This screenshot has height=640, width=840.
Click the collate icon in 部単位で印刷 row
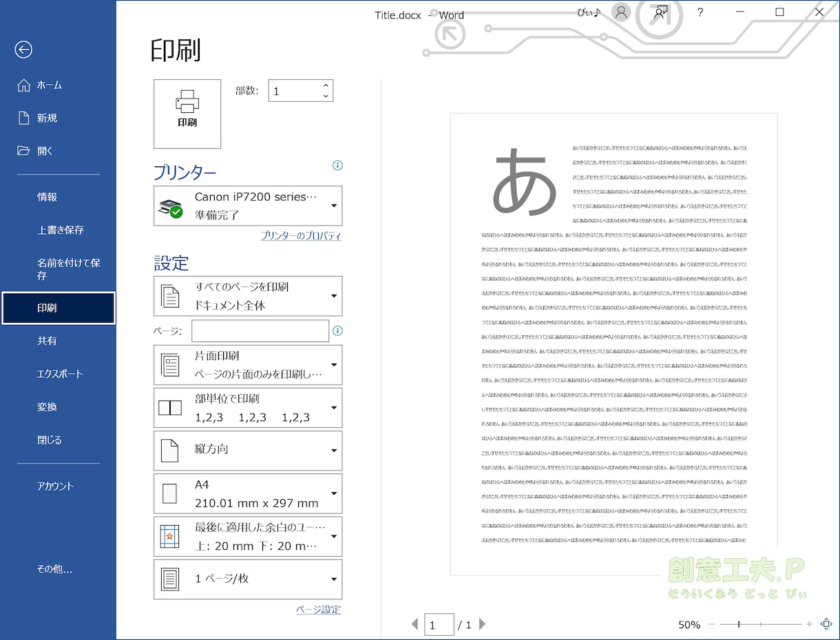(169, 407)
